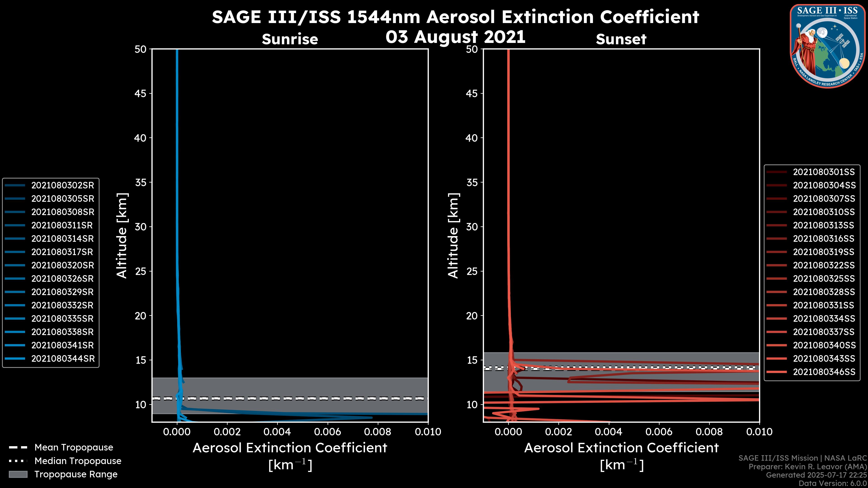
Task: Click the 50 tick on Sunset altitude axis
Action: point(472,49)
